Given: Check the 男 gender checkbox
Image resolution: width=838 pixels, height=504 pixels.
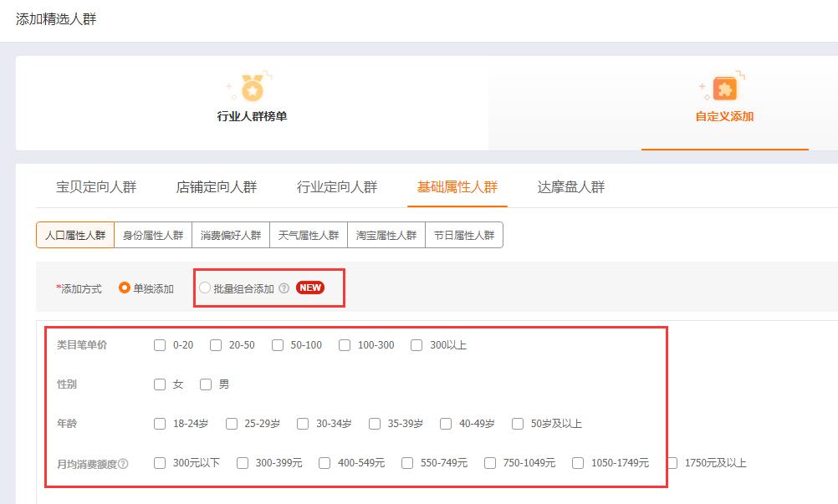Looking at the screenshot, I should click(206, 384).
